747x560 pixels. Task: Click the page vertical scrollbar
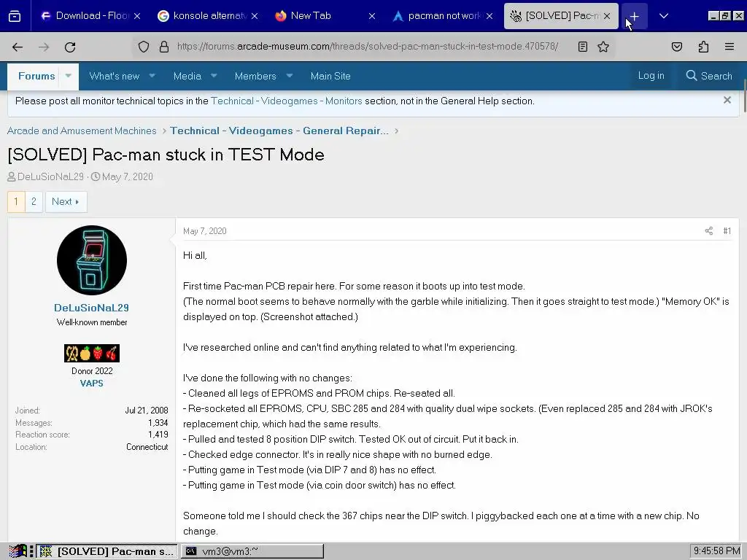click(745, 97)
